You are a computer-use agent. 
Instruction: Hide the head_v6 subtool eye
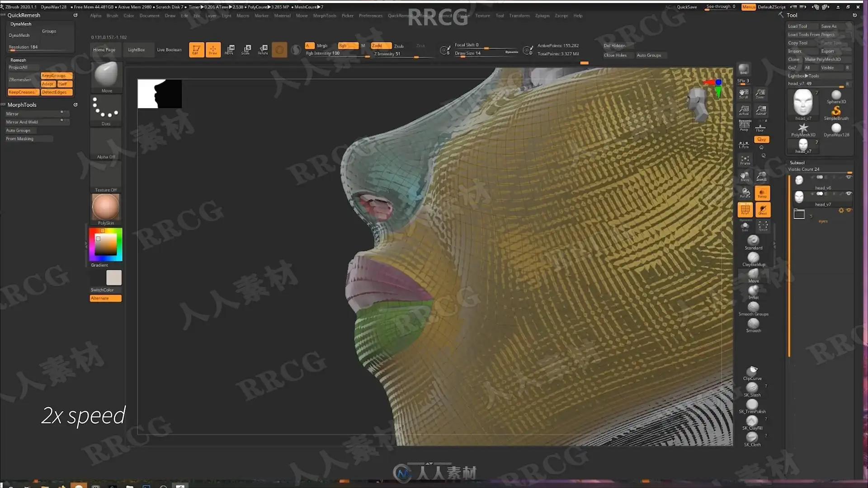click(849, 177)
